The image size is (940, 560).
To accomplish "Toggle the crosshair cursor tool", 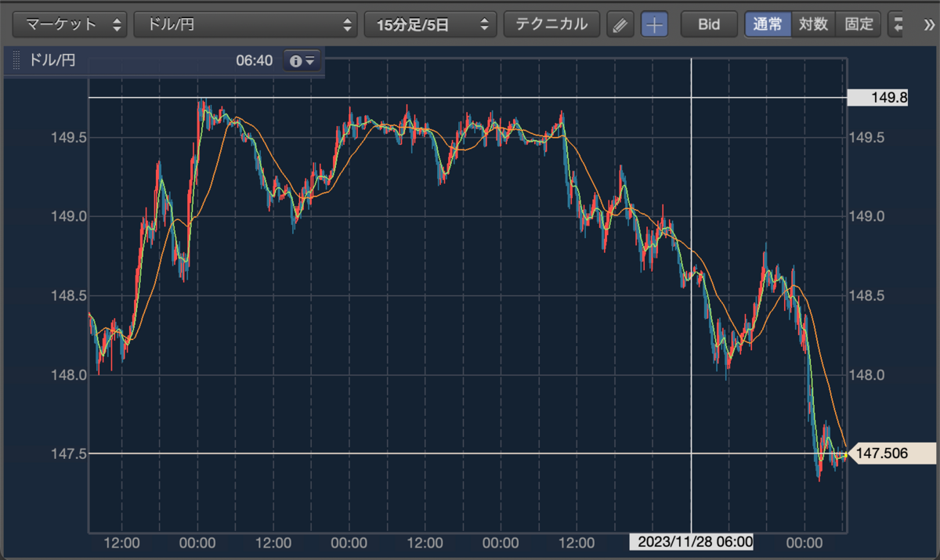I will [654, 24].
